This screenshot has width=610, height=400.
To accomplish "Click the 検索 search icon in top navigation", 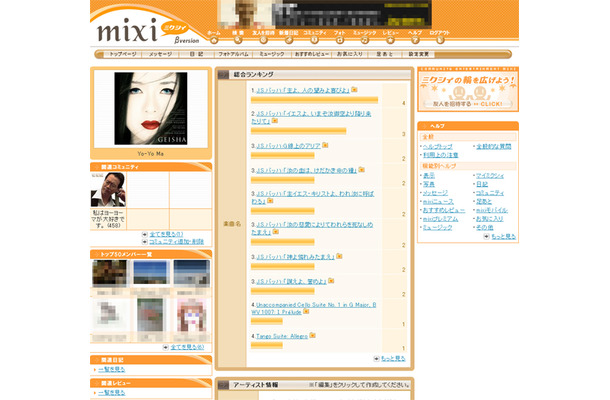I will click(238, 40).
